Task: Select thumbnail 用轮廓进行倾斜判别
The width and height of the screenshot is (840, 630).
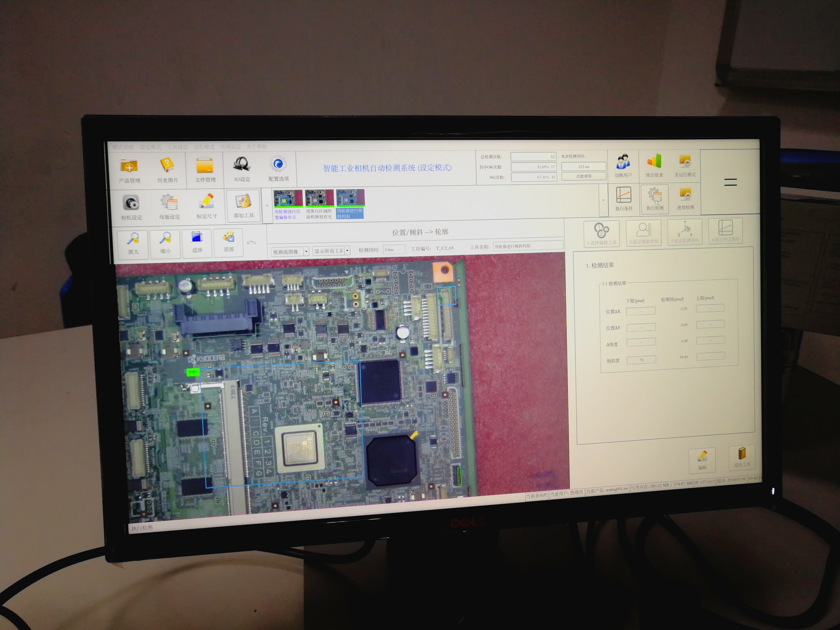Action: [x=350, y=204]
